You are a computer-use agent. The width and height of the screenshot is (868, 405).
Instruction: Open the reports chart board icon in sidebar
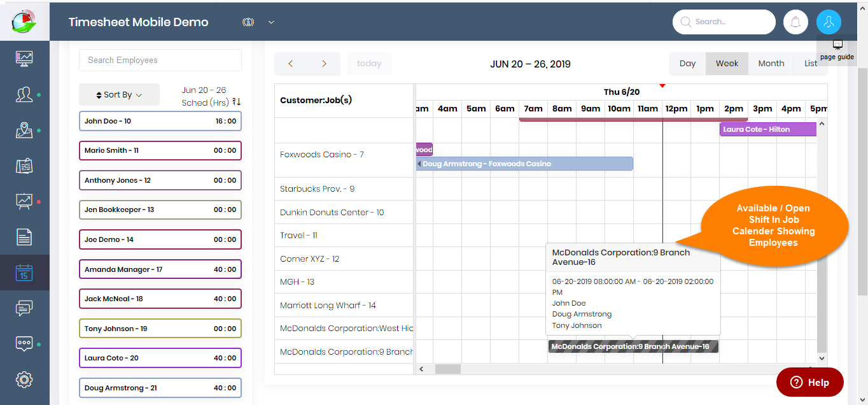(24, 202)
